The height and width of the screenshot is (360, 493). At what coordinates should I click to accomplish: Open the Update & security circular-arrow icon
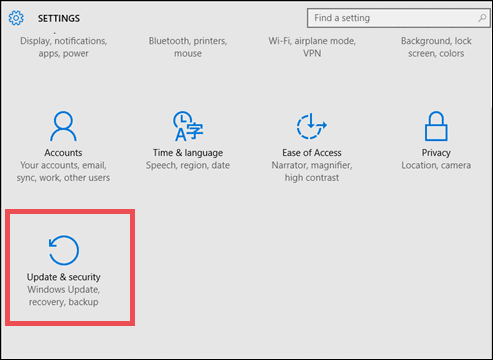point(63,250)
